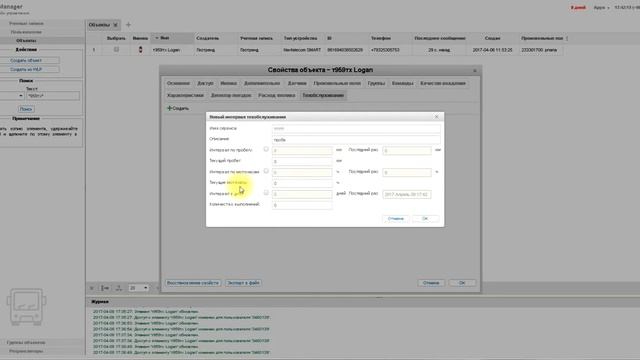
Task: Click the first-page icon in the pagination bar
Action: click(x=91, y=288)
